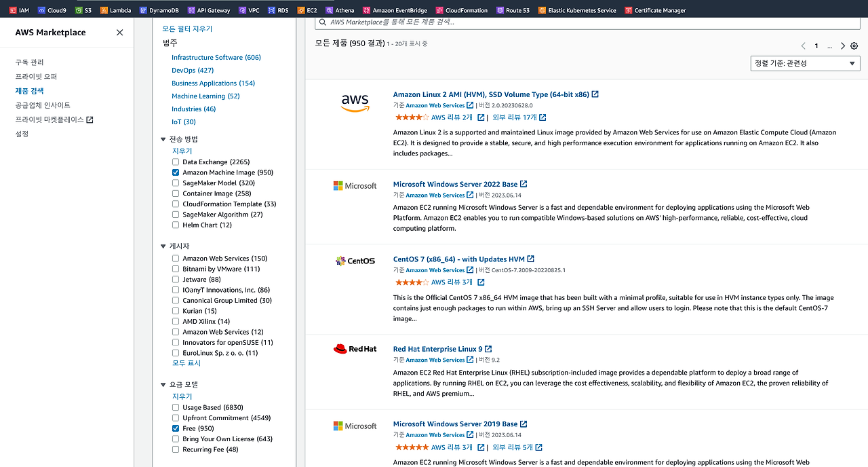Open CloudFormation shortcut icon

pyautogui.click(x=439, y=10)
